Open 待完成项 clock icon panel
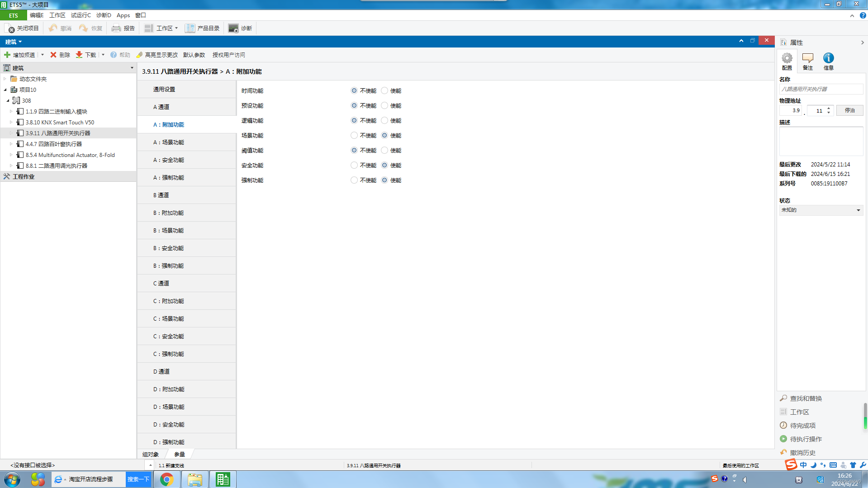 pos(783,426)
